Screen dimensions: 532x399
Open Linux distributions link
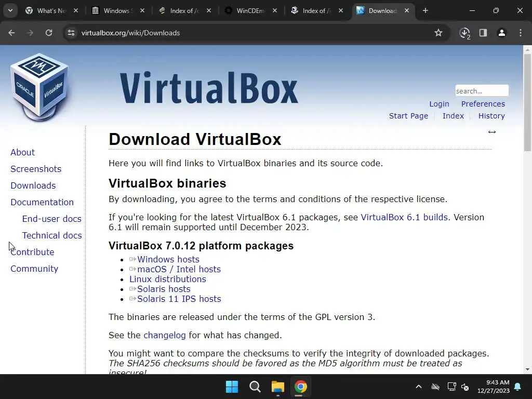pyautogui.click(x=168, y=279)
